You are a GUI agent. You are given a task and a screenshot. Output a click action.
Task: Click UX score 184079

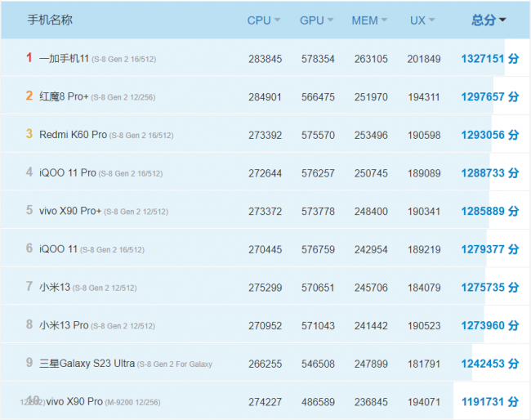[x=424, y=288]
